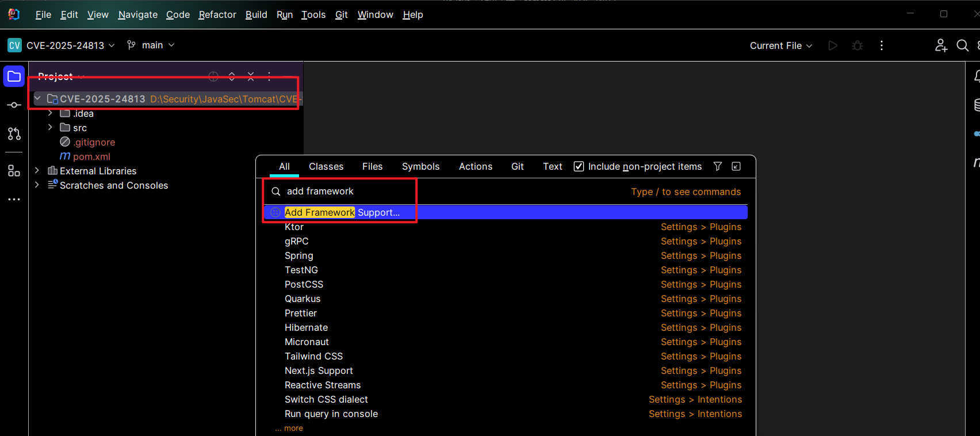980x436 pixels.
Task: Click the filter funnel icon in search popup
Action: [x=718, y=166]
